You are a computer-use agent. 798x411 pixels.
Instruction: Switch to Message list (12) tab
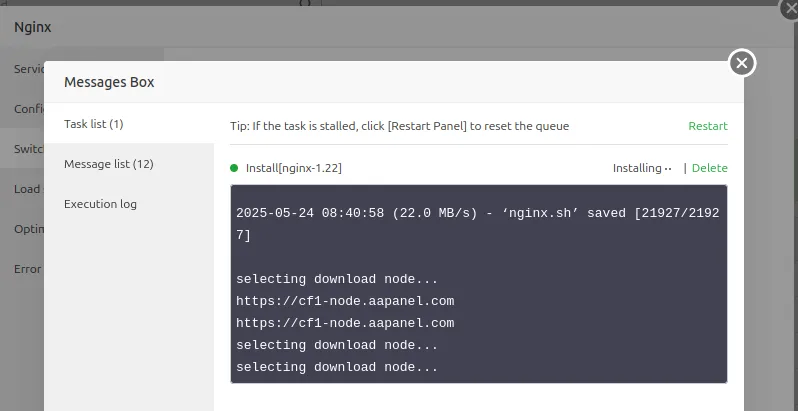click(108, 164)
